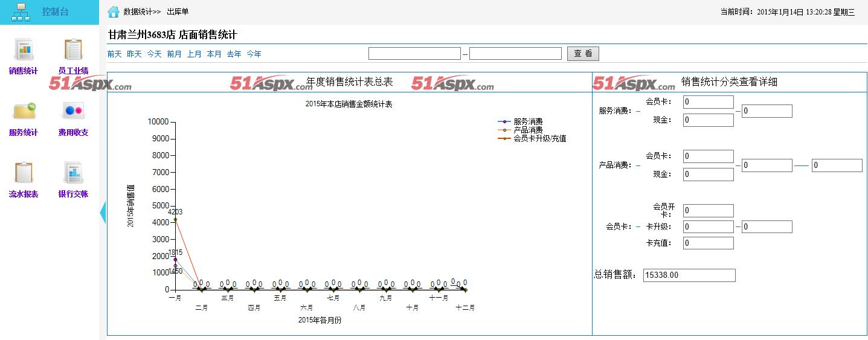Click the 会员卡升级/充值 legend entry
This screenshot has height=340, width=868.
click(532, 138)
